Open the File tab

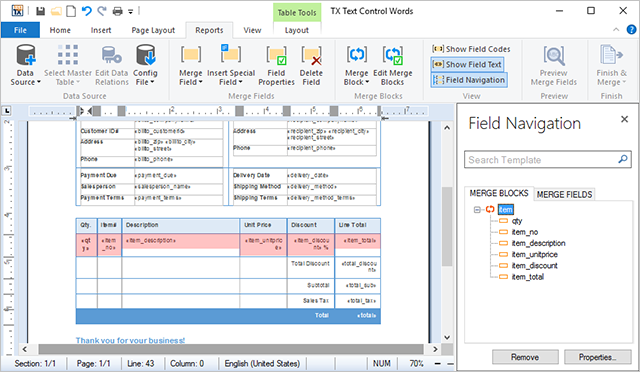pos(20,30)
